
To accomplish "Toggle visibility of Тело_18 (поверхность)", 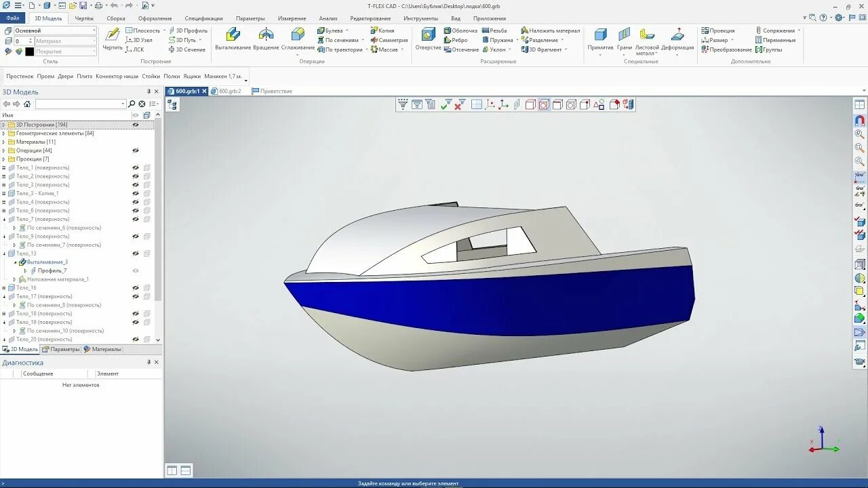I will (x=136, y=313).
